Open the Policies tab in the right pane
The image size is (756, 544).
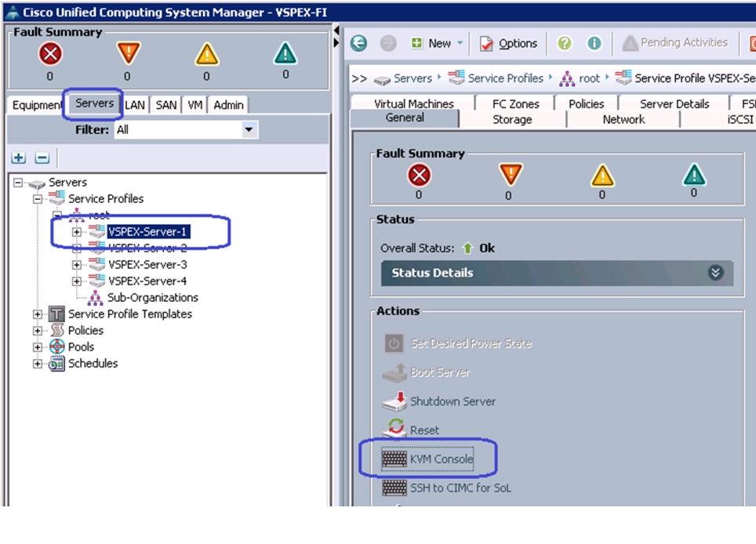[587, 103]
